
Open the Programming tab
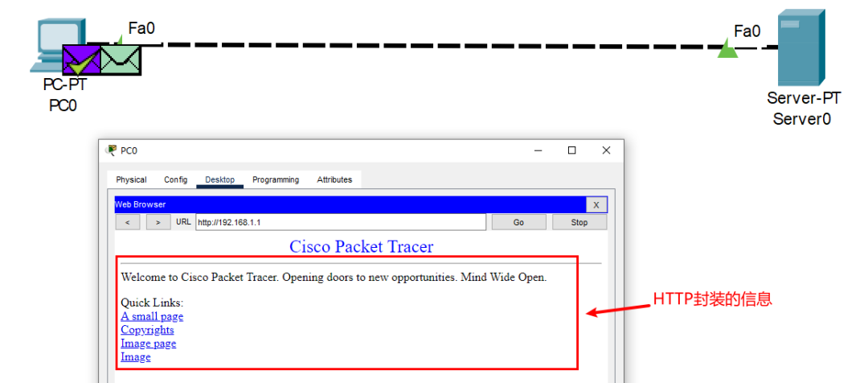276,179
